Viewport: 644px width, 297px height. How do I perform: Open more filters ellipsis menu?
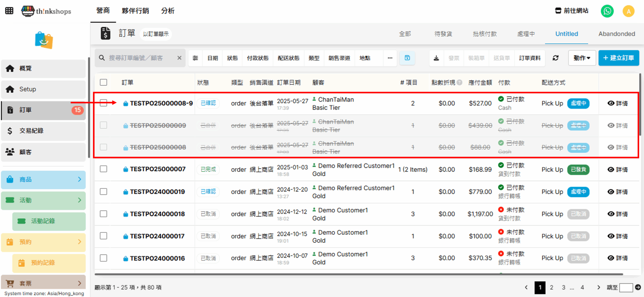click(x=390, y=58)
